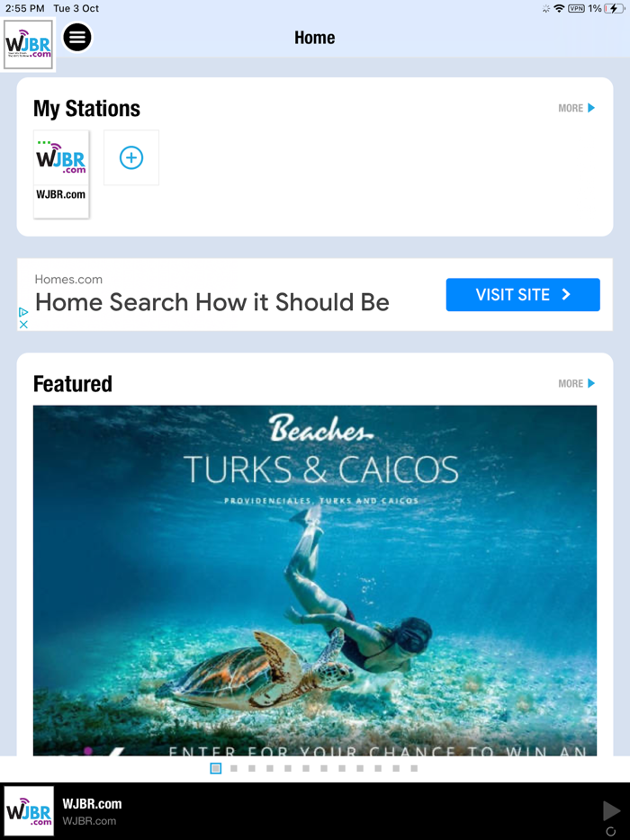Tap the WJBR.com logo in header

click(x=29, y=45)
